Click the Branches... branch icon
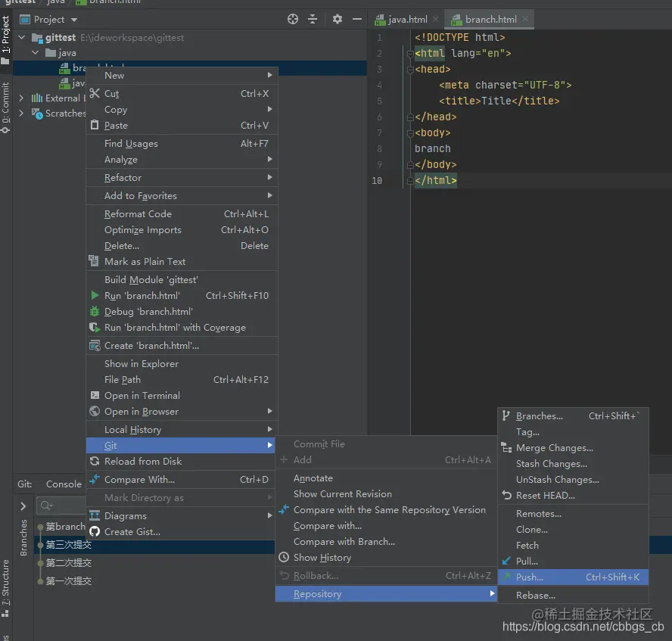Viewport: 672px width, 641px height. click(506, 415)
